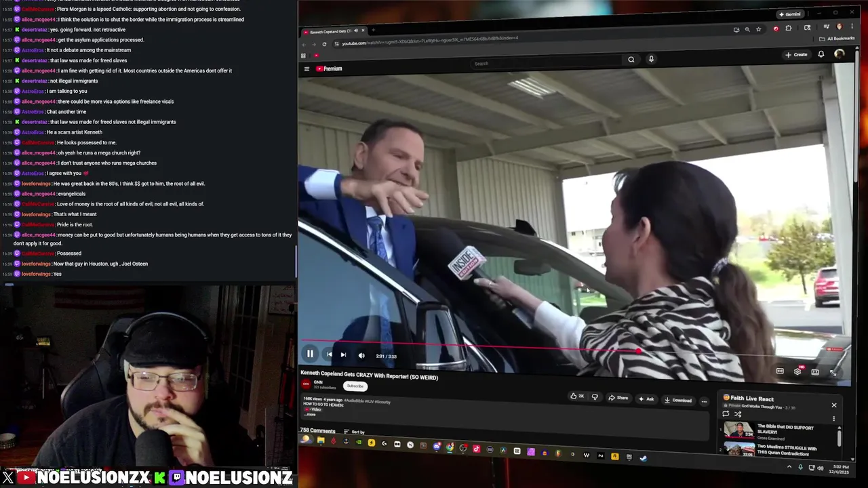Go to YouTube Premium home logo
Screen dimensions: 868x488
click(x=329, y=68)
